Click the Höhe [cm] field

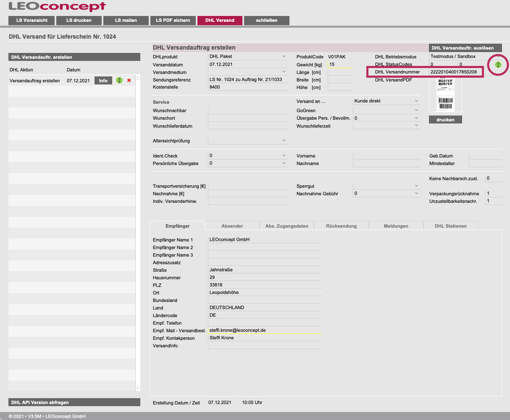pyautogui.click(x=340, y=87)
